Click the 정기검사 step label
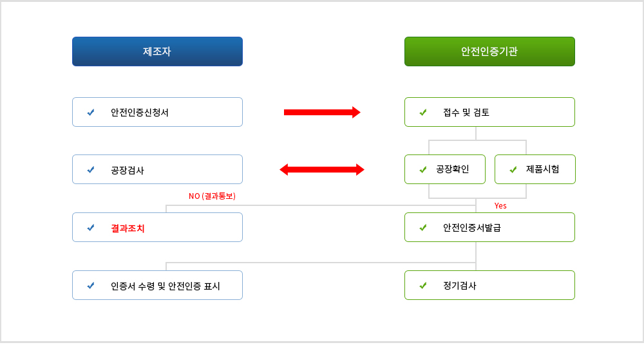The width and height of the screenshot is (644, 354). click(x=460, y=286)
